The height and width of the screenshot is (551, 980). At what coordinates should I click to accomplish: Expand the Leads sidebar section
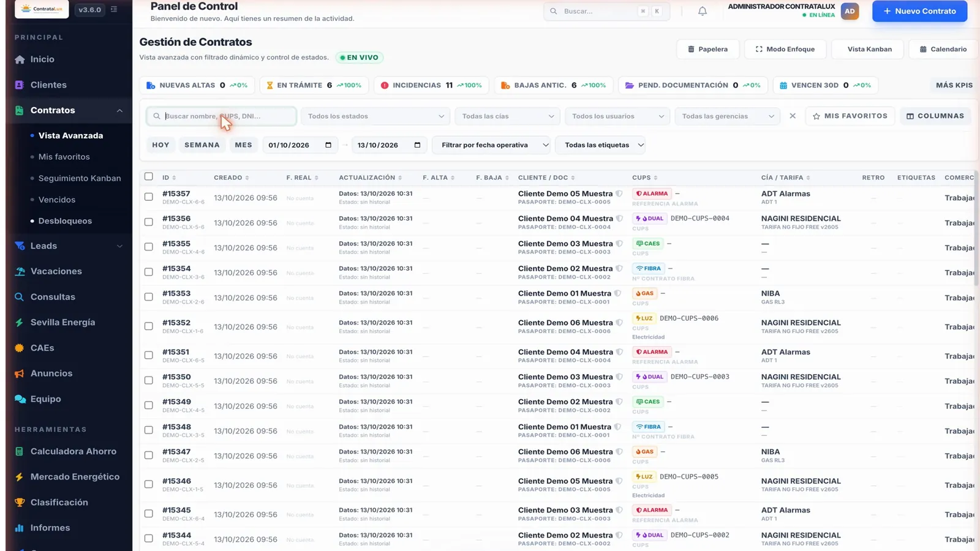click(x=69, y=246)
